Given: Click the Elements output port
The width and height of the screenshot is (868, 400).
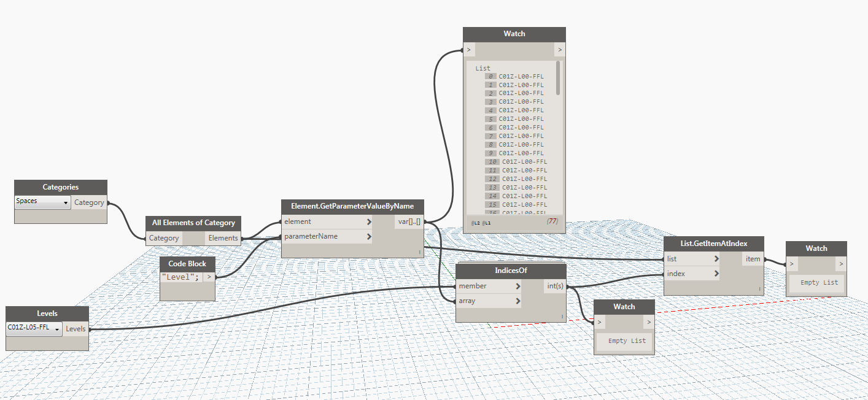Looking at the screenshot, I should pos(223,238).
